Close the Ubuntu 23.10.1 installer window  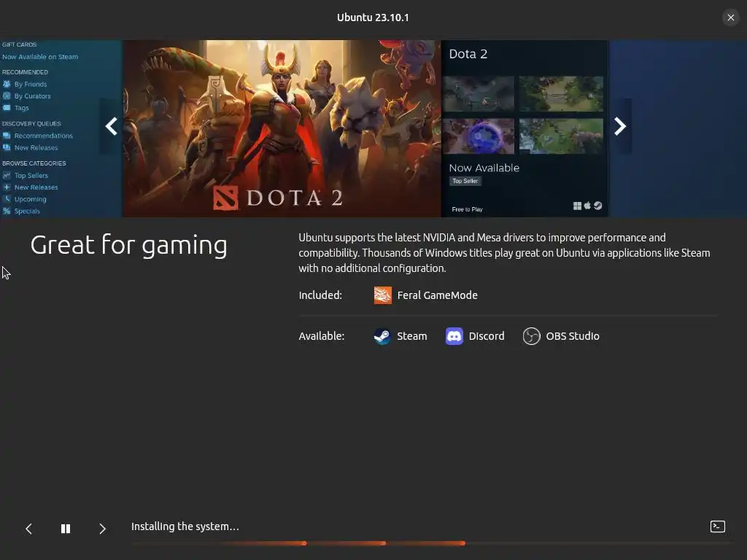[731, 17]
